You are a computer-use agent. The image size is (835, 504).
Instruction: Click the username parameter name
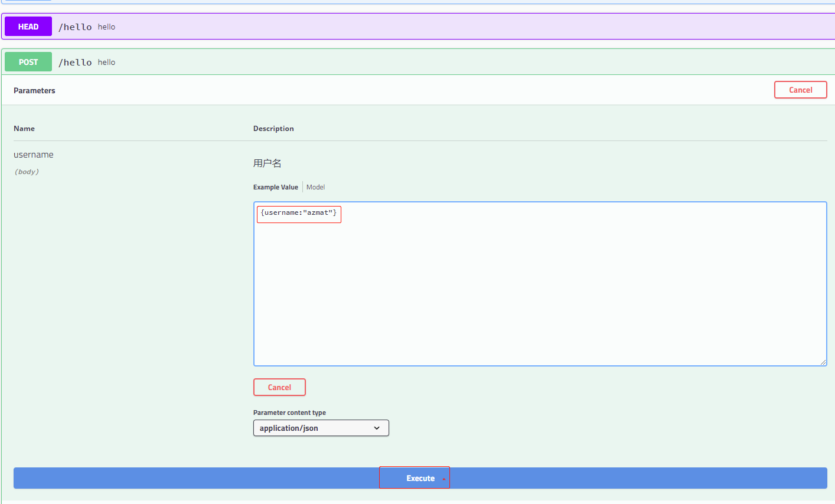[34, 155]
